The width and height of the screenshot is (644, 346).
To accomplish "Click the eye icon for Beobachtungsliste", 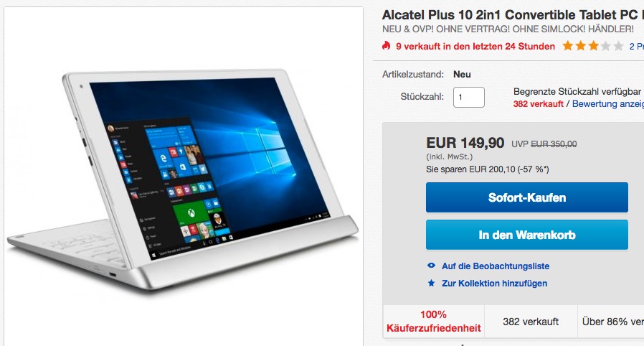I will (x=431, y=266).
